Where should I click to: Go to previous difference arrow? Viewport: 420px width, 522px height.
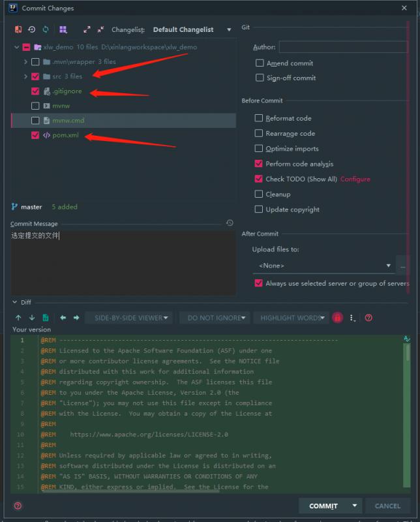click(x=18, y=318)
